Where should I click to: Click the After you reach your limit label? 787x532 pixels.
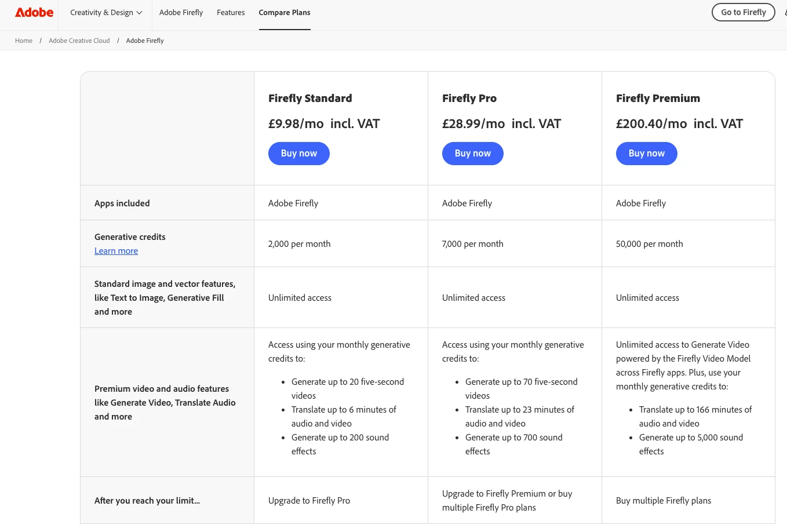tap(147, 501)
